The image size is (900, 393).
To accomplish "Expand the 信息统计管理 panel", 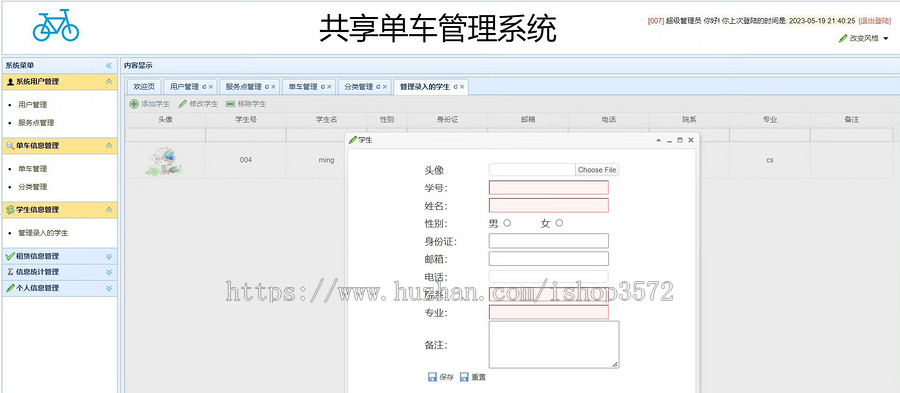I will tap(109, 272).
